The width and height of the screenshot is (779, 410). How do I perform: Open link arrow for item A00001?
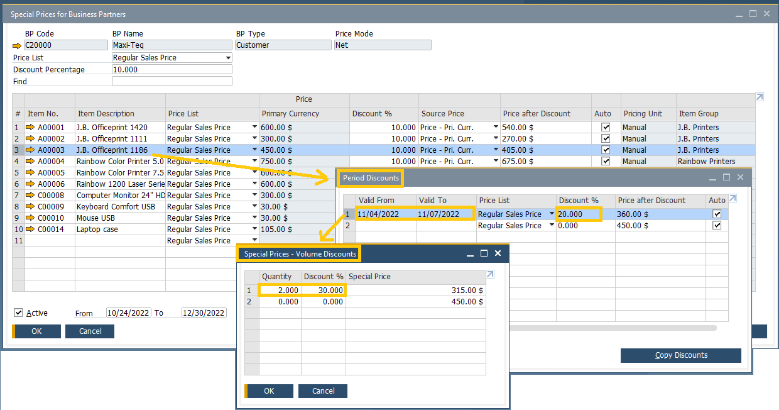(31, 128)
